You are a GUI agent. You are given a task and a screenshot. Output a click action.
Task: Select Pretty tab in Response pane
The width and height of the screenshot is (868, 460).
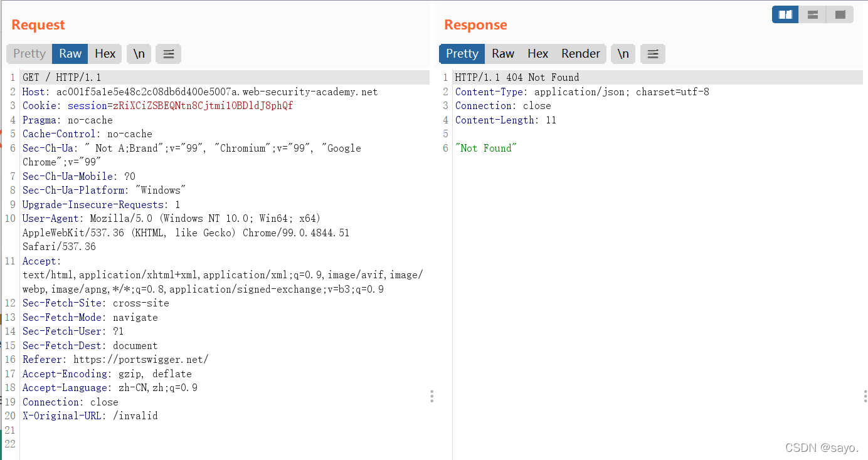point(462,54)
